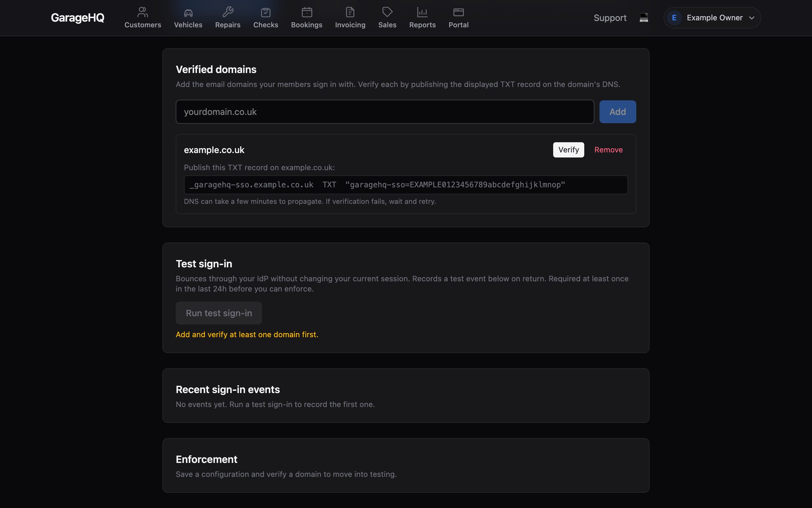Image resolution: width=812 pixels, height=508 pixels.
Task: Open the Checks clipboard icon
Action: tap(266, 12)
